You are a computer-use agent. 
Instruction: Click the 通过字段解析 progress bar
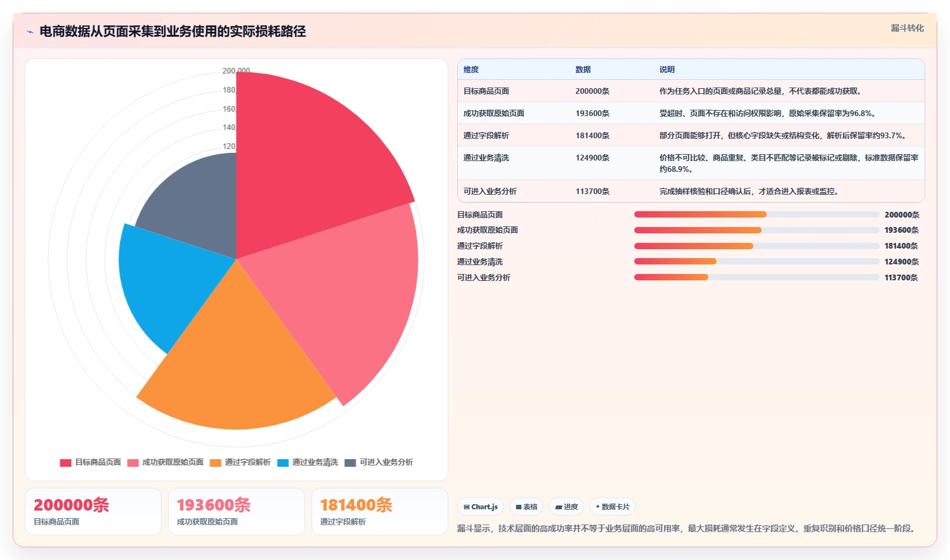pyautogui.click(x=757, y=246)
